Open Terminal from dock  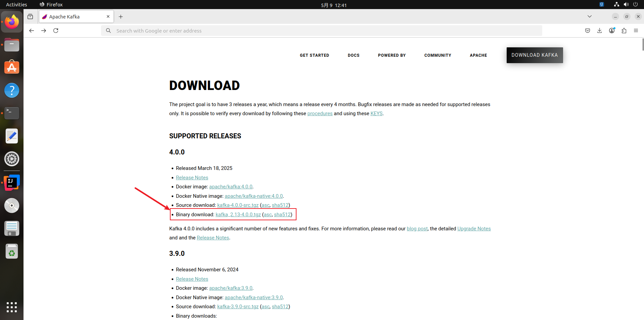tap(12, 113)
